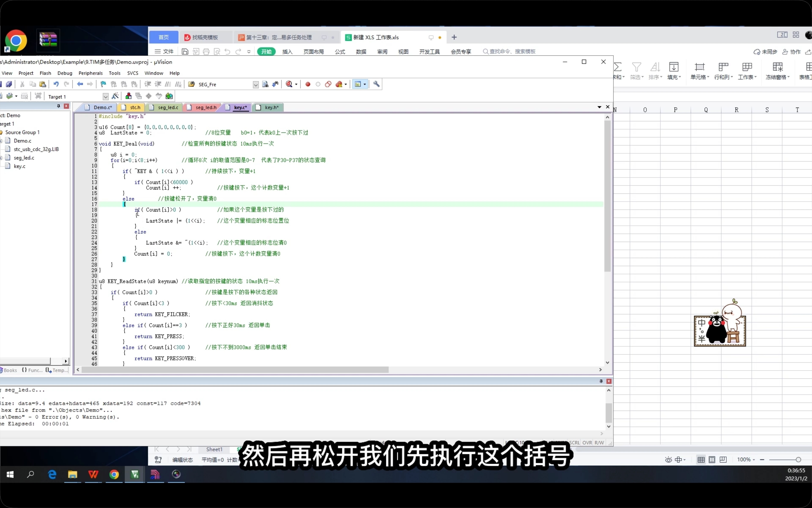Toggle pin on the Build Output panel

click(x=601, y=381)
